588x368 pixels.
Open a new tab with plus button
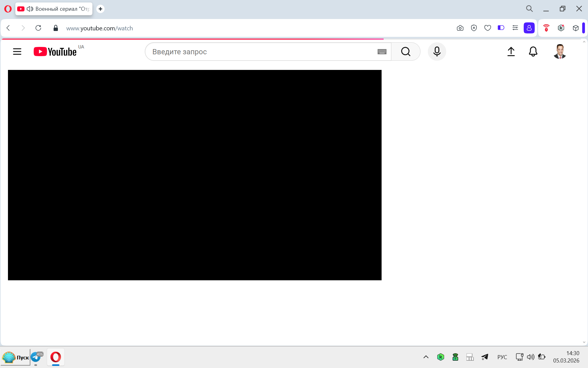click(x=100, y=9)
